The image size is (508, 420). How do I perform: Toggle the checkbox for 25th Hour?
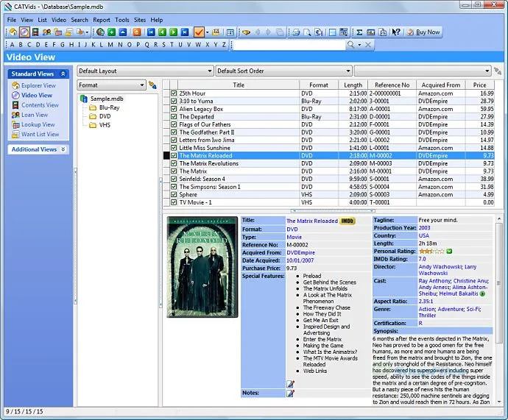[x=174, y=93]
